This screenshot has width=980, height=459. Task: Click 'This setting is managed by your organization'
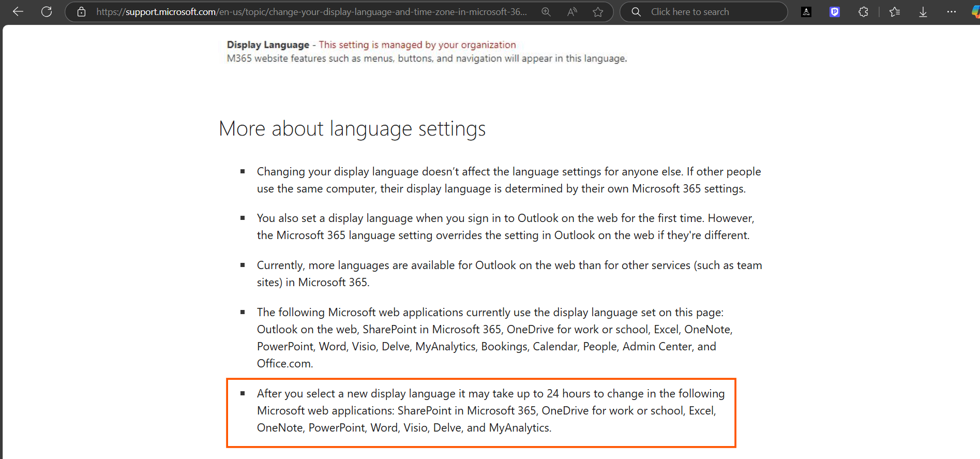click(x=417, y=45)
